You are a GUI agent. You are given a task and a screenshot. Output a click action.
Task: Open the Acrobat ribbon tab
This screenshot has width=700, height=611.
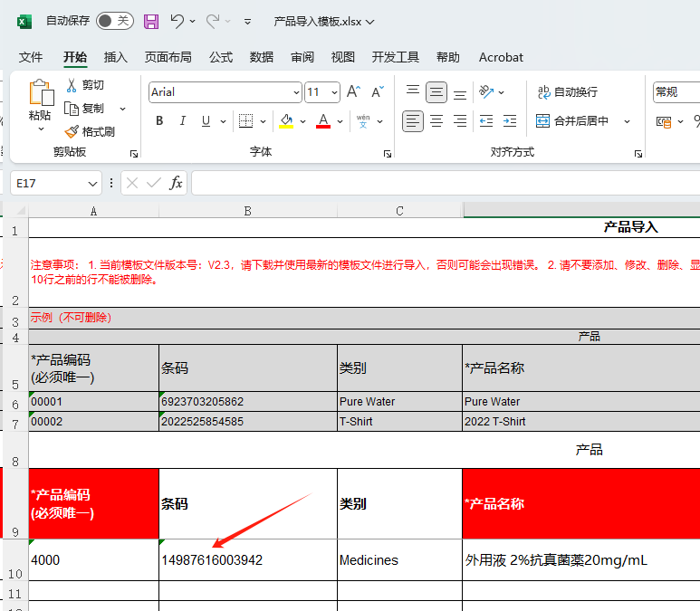[x=501, y=57]
